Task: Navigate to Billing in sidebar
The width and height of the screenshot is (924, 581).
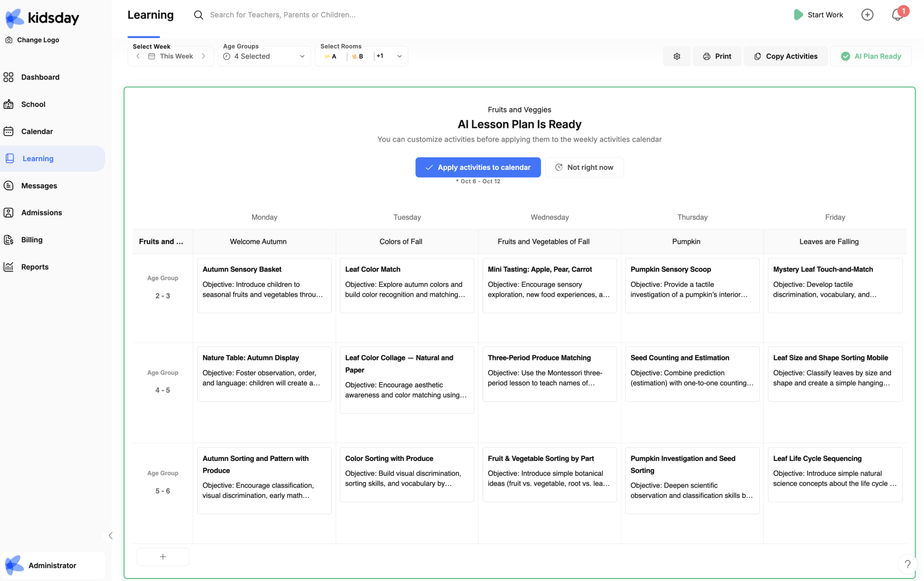Action: (32, 240)
